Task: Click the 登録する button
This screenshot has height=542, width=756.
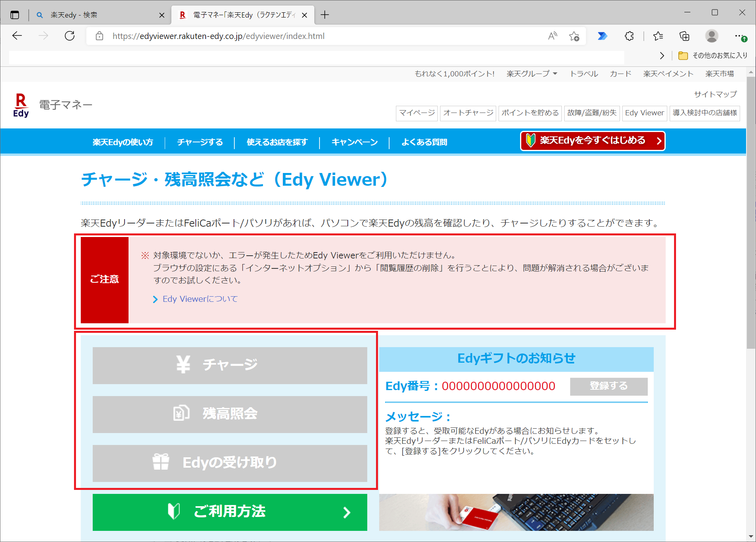Action: [x=608, y=387]
